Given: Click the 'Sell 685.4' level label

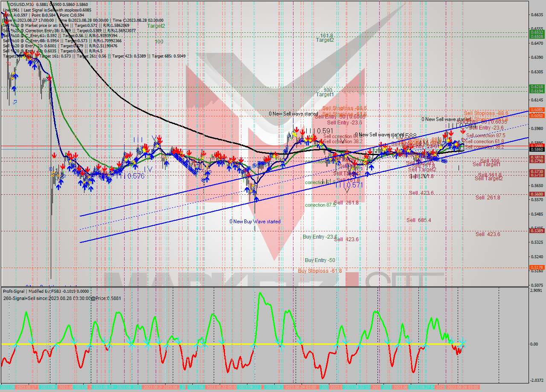Looking at the screenshot, I should (x=418, y=220).
